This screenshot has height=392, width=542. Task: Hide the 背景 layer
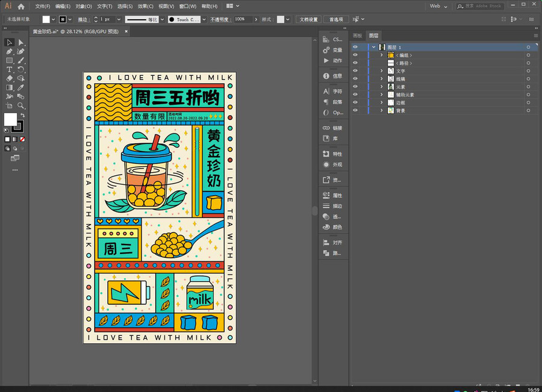(x=355, y=111)
